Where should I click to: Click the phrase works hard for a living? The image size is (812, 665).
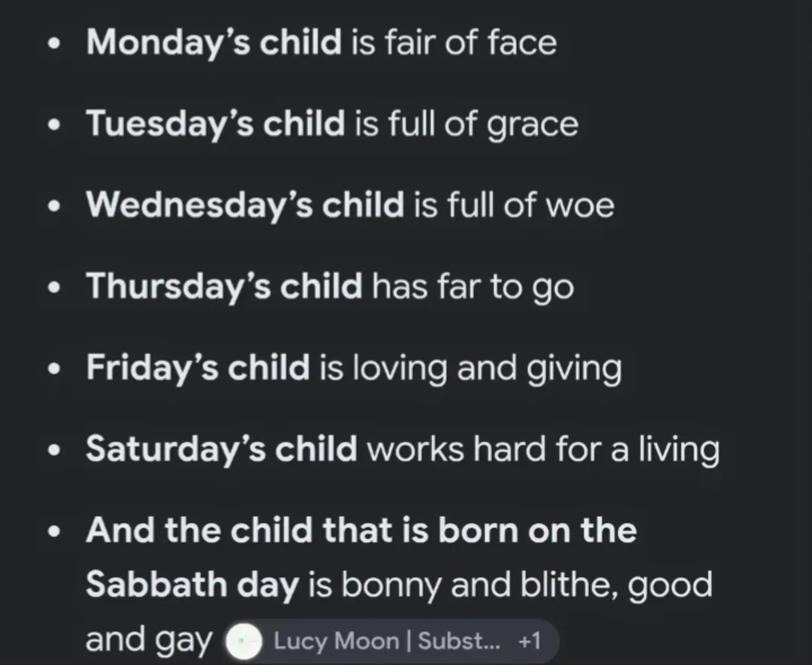pyautogui.click(x=543, y=449)
